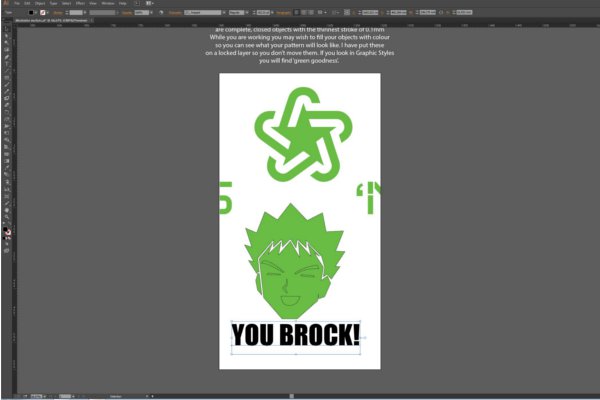Close the open document tab

[x=92, y=20]
